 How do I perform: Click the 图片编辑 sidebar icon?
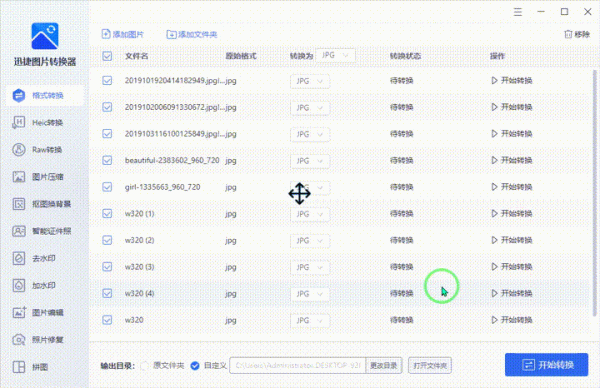pos(19,313)
